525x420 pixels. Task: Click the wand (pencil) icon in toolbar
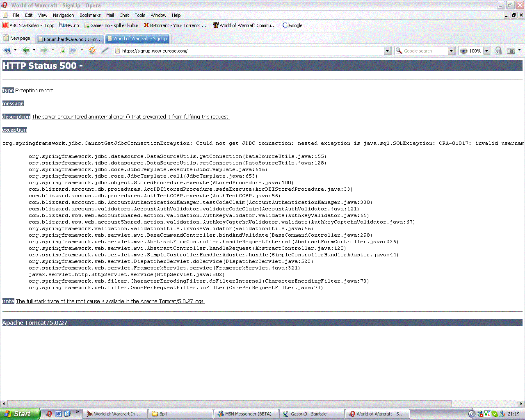click(105, 50)
